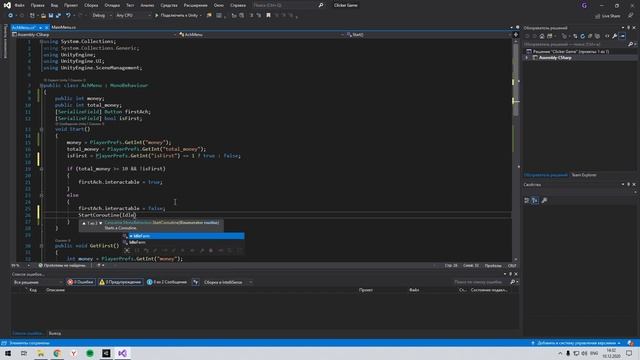Image resolution: width=640 pixels, height=360 pixels.
Task: Sort error list by Файл column
Action: click(x=414, y=290)
